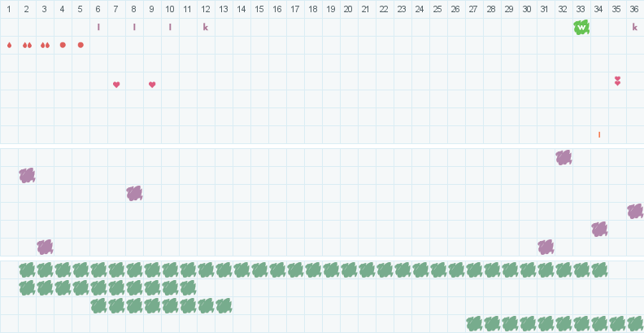Select the purple scribble on day 31
The image size is (644, 333).
click(546, 247)
